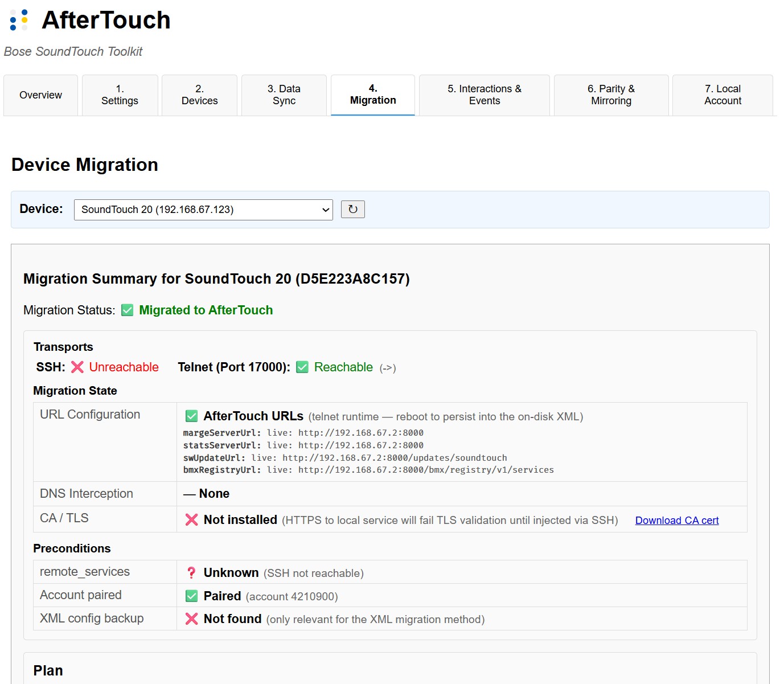Image resolution: width=784 pixels, height=684 pixels.
Task: Click the question mark beside Unknown
Action: [x=192, y=573]
